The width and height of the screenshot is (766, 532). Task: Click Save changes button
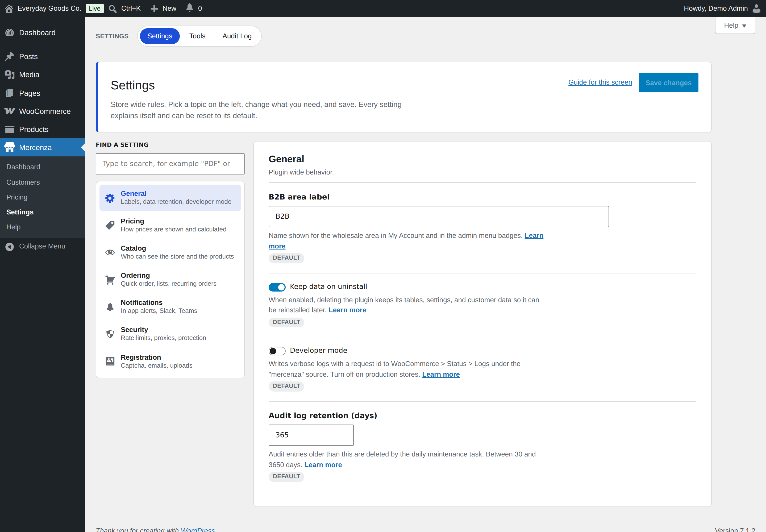click(668, 82)
